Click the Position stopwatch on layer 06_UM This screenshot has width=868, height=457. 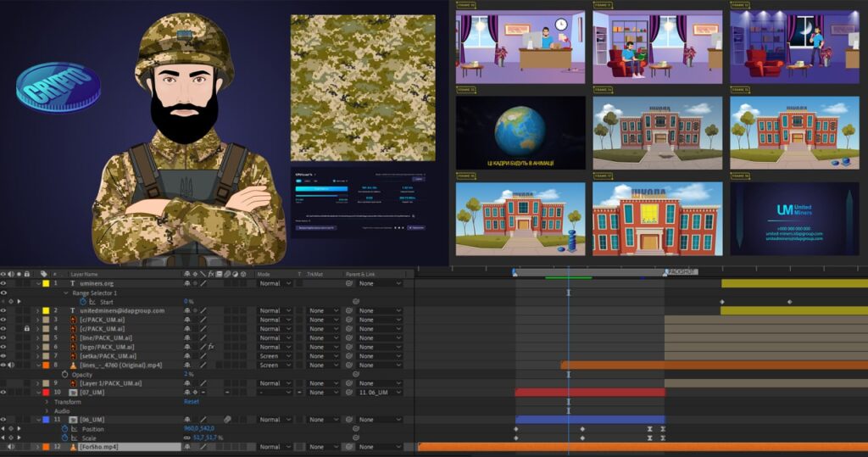pyautogui.click(x=64, y=429)
